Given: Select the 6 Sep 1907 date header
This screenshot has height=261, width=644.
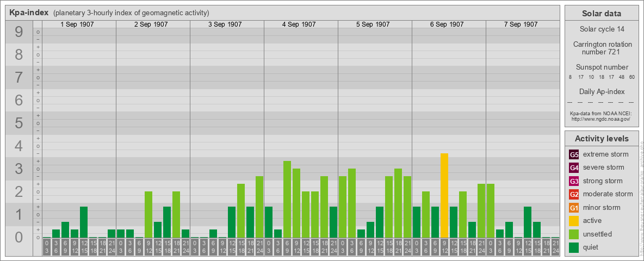Looking at the screenshot, I should (447, 24).
